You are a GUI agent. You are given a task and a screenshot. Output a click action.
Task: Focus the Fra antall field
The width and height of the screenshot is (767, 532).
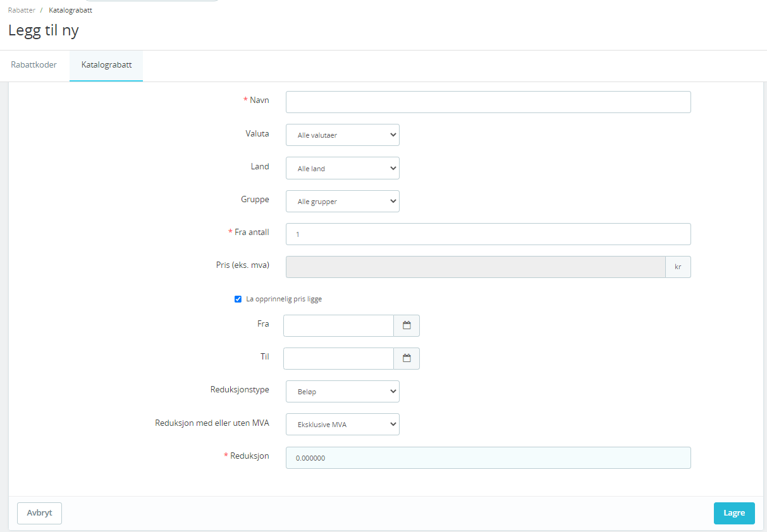[x=488, y=234]
